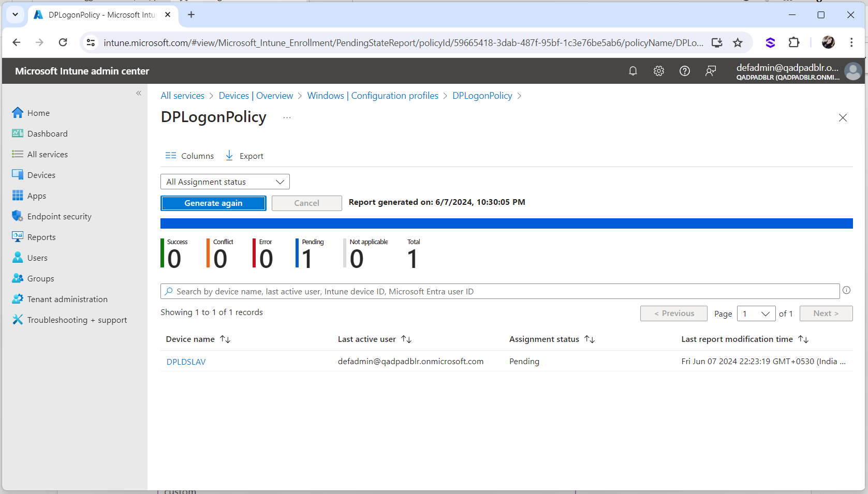
Task: Select the Success count tile
Action: (x=175, y=253)
